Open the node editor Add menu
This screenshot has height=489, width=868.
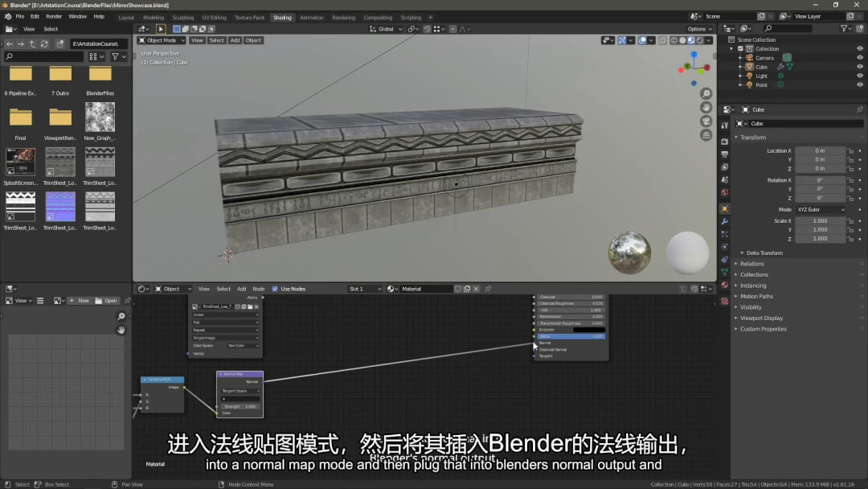coord(241,289)
